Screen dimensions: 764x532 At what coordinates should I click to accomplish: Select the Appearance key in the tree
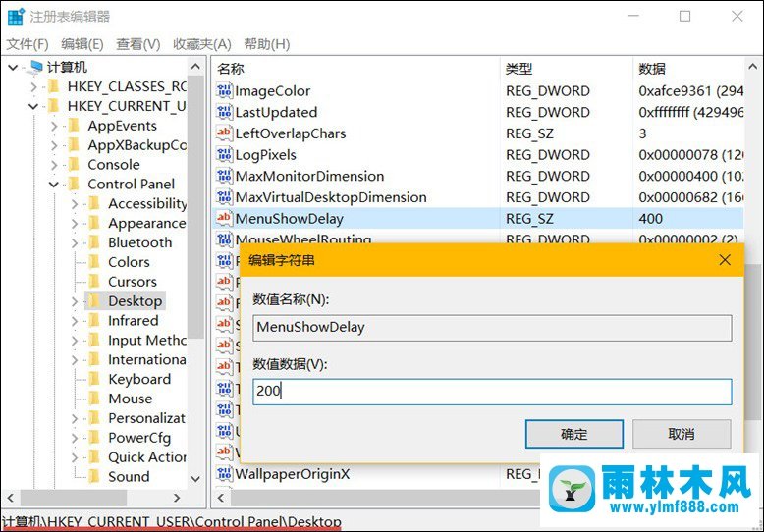point(146,223)
